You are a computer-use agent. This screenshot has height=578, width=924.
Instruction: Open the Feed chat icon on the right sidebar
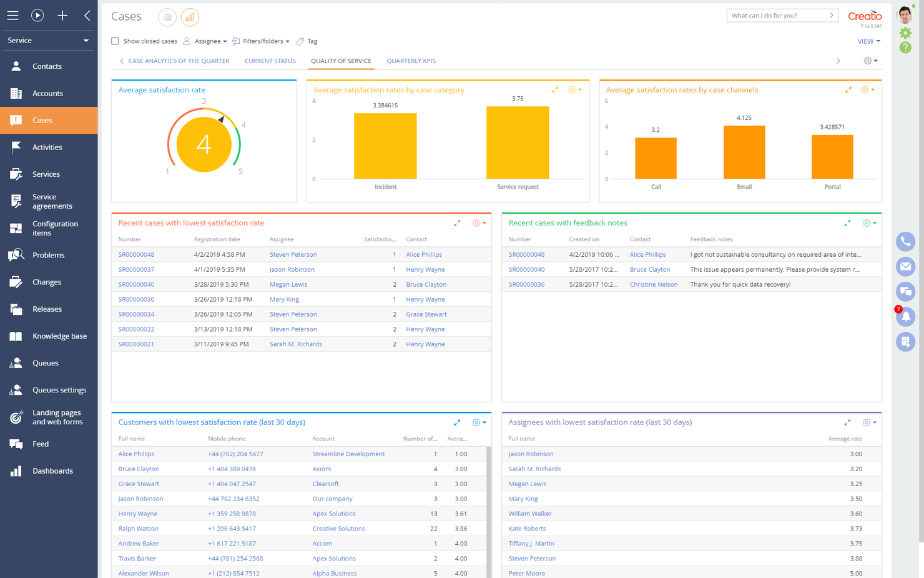coord(905,291)
